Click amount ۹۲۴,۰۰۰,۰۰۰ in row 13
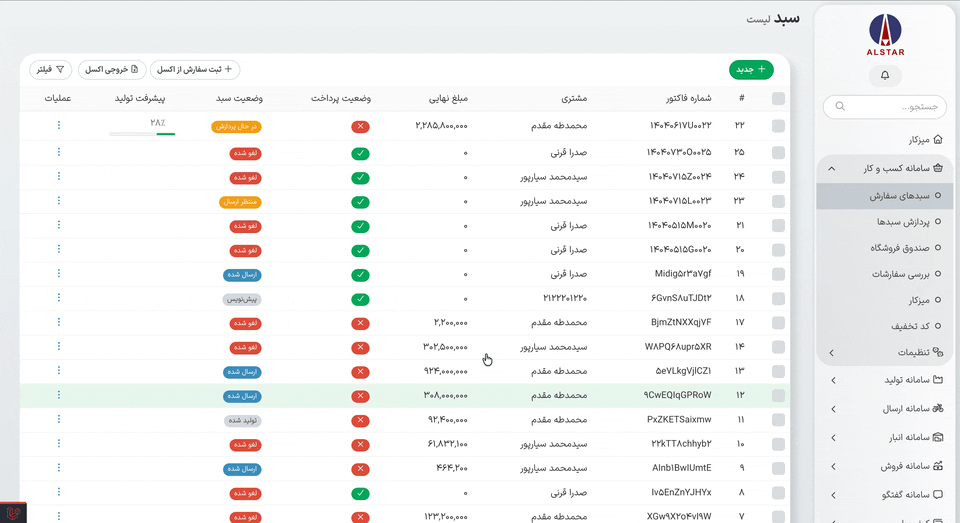The width and height of the screenshot is (960, 523). point(446,371)
